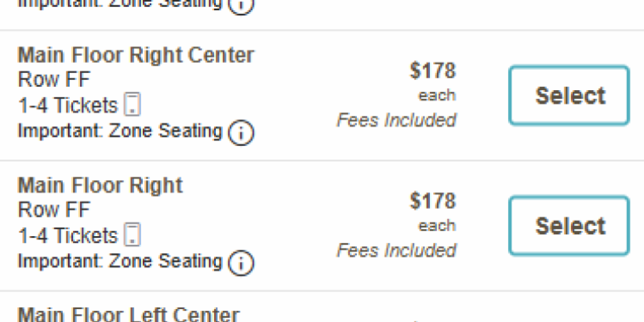Screen dimensions: 644x322
Task: Click Row FF text under Main Floor Right
Action: (x=54, y=210)
